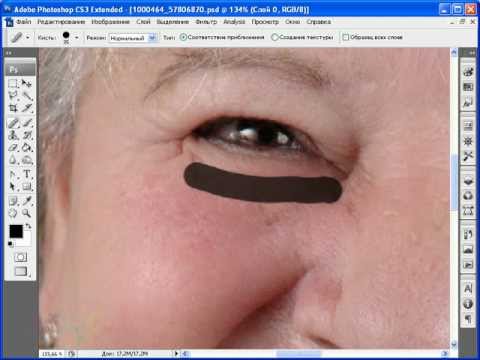480x360 pixels.
Task: Click the foreground color swatch
Action: (16, 231)
